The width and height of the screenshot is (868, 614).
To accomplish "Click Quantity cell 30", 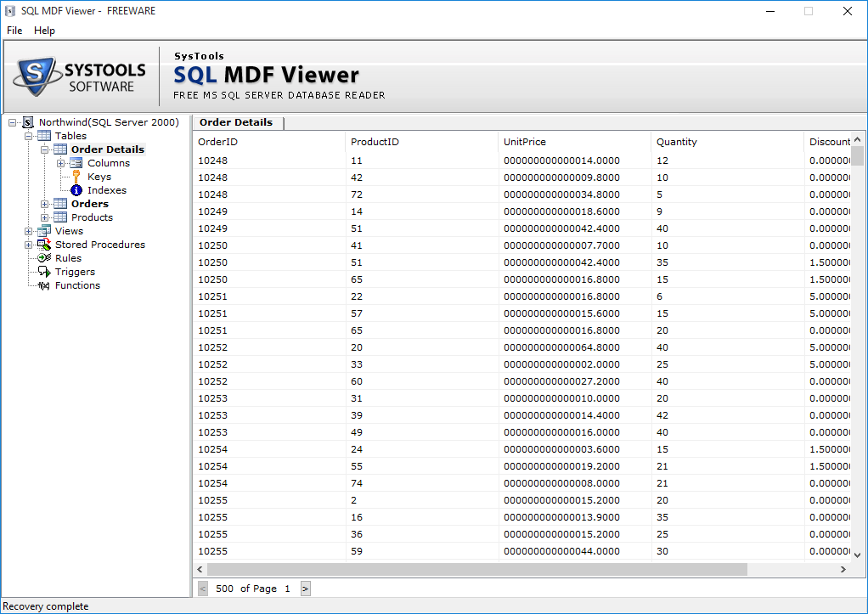I will click(x=728, y=551).
